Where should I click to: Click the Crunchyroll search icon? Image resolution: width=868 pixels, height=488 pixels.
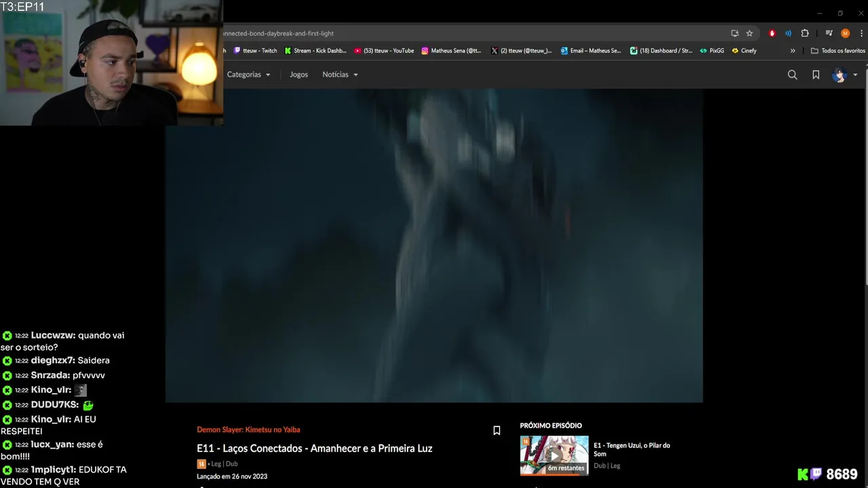tap(792, 75)
